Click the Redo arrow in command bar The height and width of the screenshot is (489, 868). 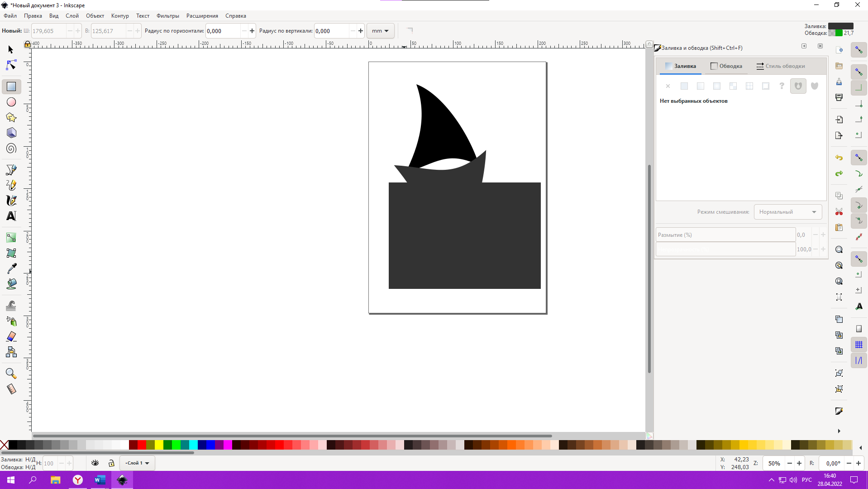click(839, 174)
